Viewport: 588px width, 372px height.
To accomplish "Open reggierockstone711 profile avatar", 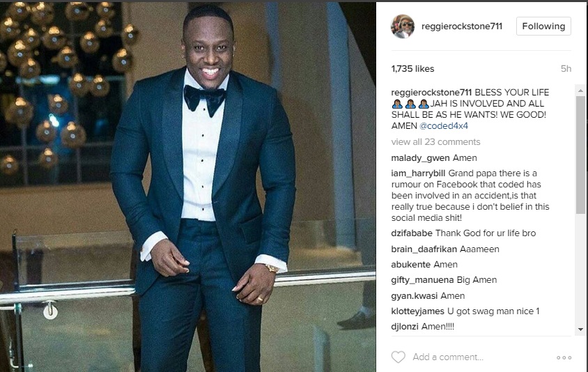I will coord(403,26).
